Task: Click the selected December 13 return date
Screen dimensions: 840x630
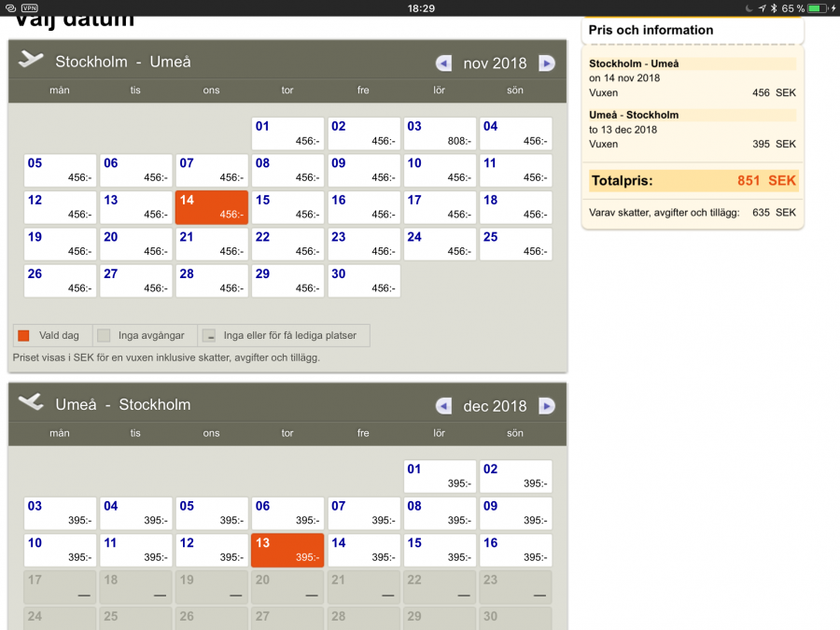Action: 287,550
